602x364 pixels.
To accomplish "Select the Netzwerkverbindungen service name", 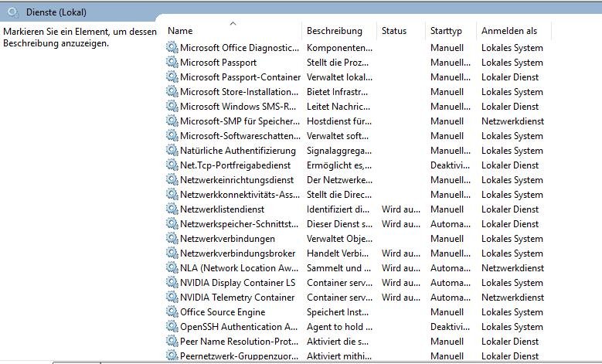I will tap(227, 239).
